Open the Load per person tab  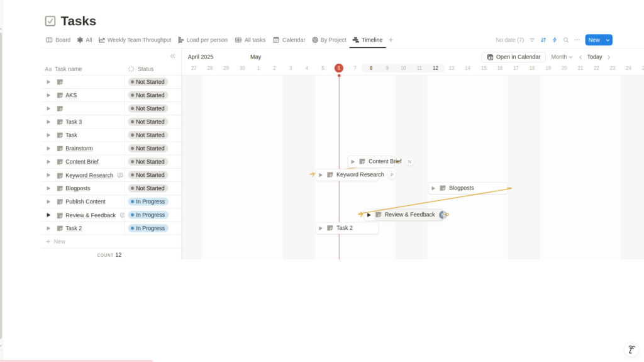pos(203,40)
